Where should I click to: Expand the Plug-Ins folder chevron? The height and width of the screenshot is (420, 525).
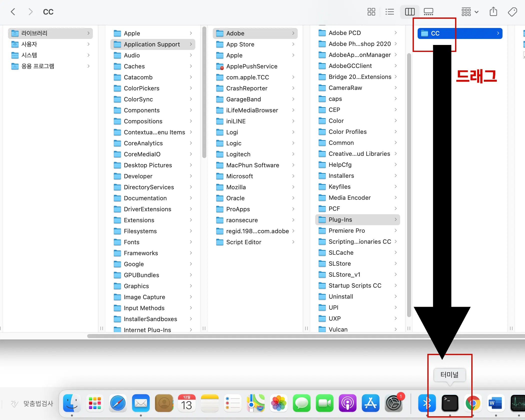[396, 219]
